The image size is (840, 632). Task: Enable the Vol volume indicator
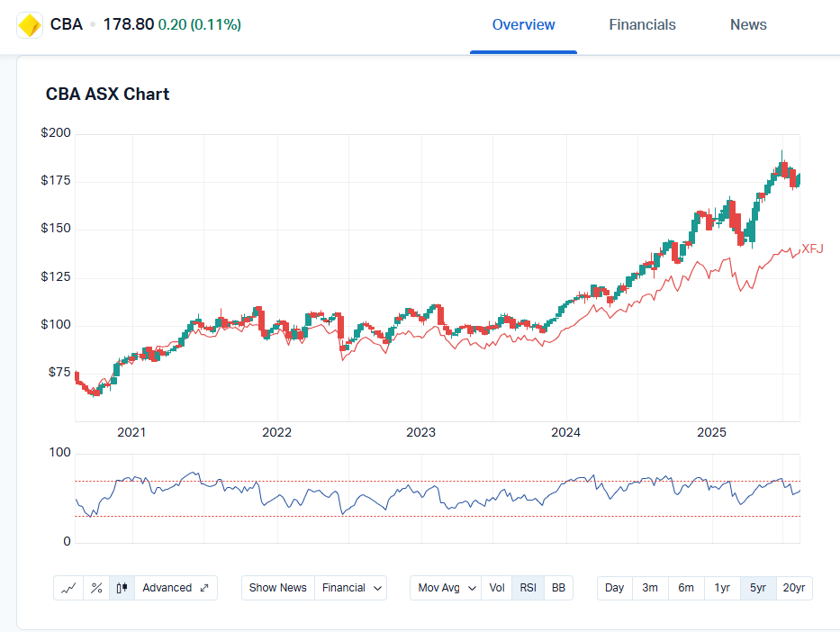point(497,588)
